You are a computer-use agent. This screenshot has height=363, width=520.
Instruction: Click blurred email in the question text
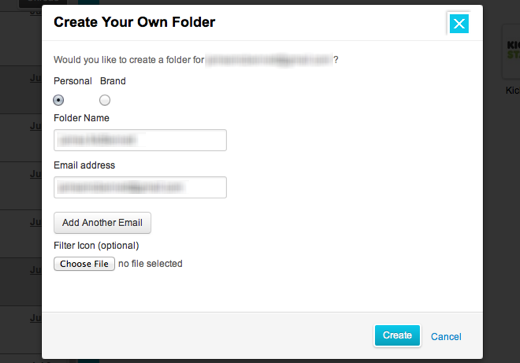[269, 60]
